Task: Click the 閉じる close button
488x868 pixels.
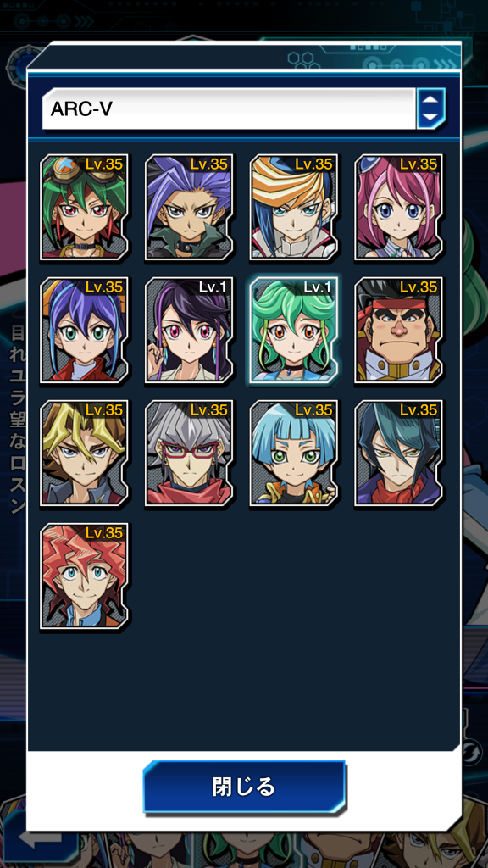Action: pos(244,786)
